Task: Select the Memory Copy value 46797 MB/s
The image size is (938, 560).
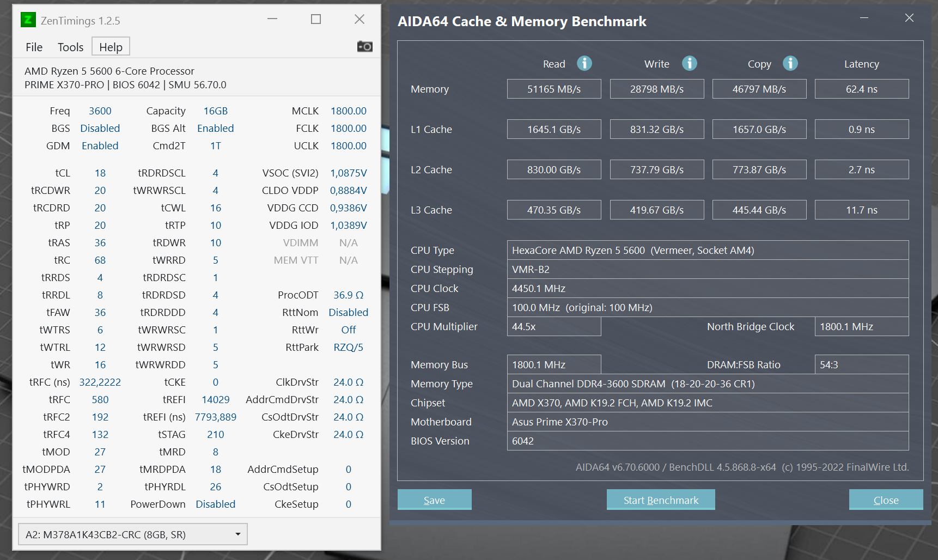Action: [x=759, y=89]
